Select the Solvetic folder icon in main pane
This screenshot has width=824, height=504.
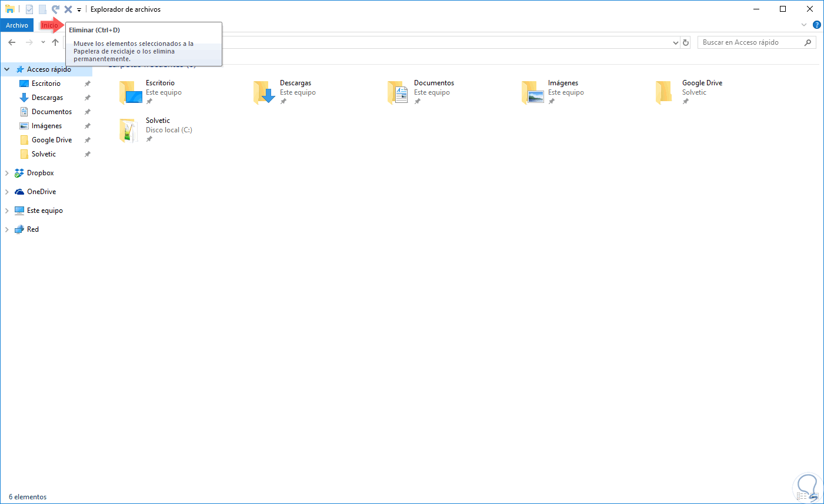tap(128, 130)
